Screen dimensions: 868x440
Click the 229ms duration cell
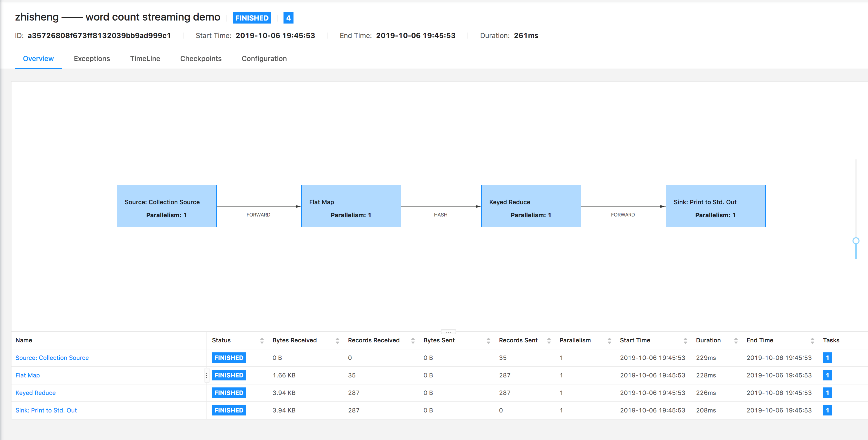tap(706, 358)
